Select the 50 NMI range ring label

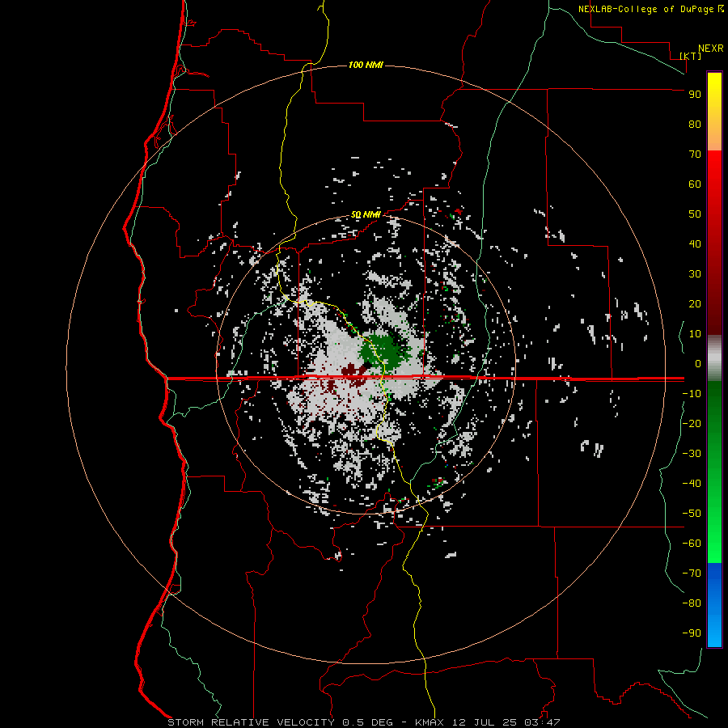coord(366,214)
